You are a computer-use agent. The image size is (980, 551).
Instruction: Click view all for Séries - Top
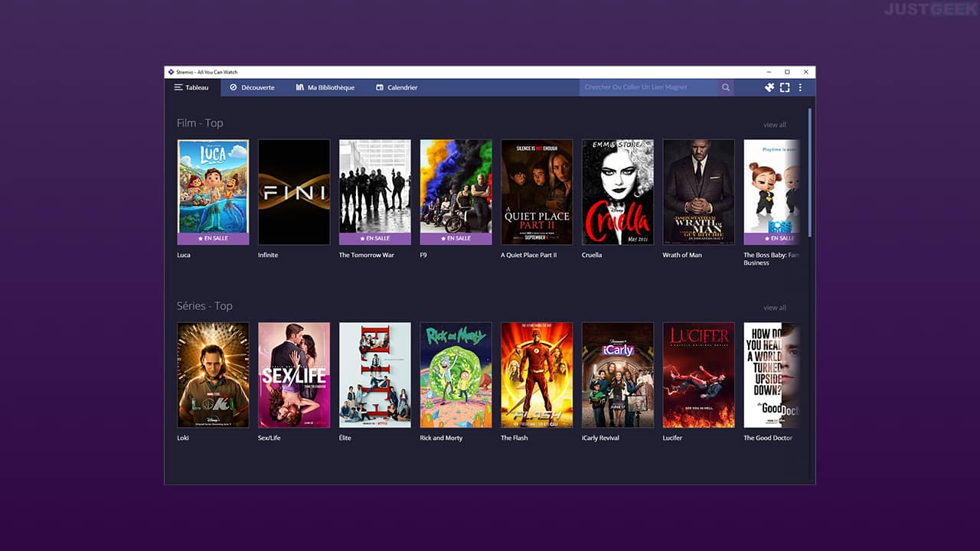click(775, 308)
